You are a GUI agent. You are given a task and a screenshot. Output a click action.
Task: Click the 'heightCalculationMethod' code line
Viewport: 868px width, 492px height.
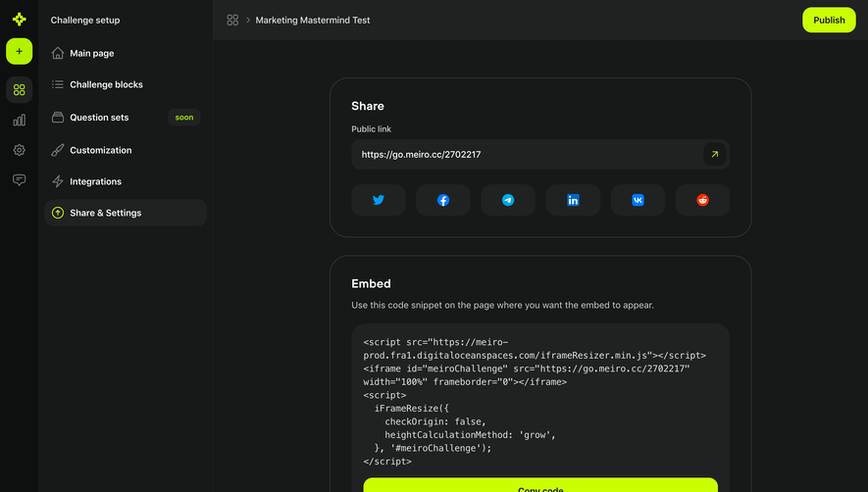(x=470, y=435)
